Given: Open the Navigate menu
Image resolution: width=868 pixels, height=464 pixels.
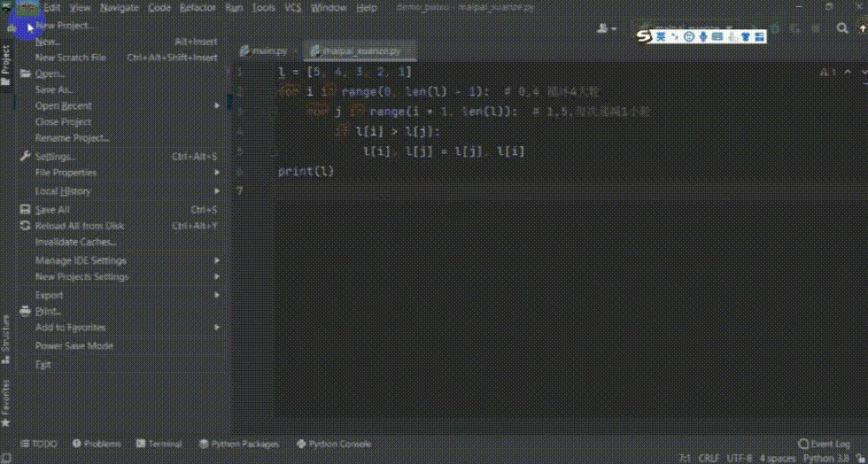Looking at the screenshot, I should coord(120,8).
